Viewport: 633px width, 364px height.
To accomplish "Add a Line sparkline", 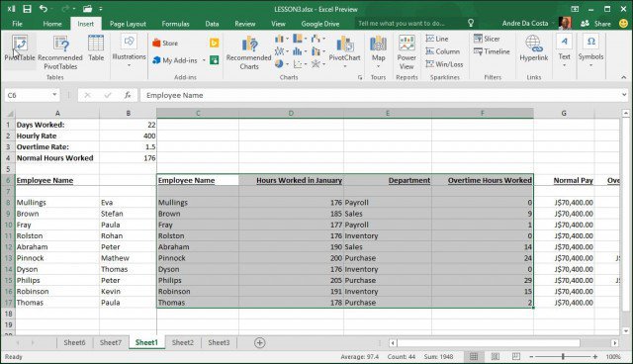I will 437,39.
